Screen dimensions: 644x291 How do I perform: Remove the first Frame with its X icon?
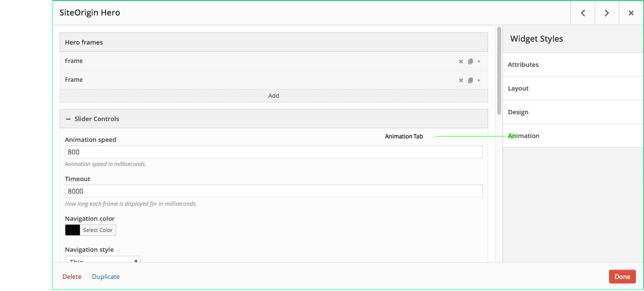click(461, 61)
